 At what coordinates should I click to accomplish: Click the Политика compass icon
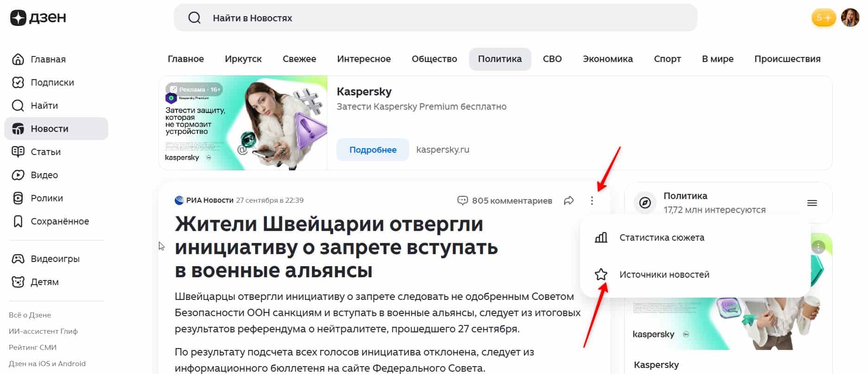coord(645,203)
